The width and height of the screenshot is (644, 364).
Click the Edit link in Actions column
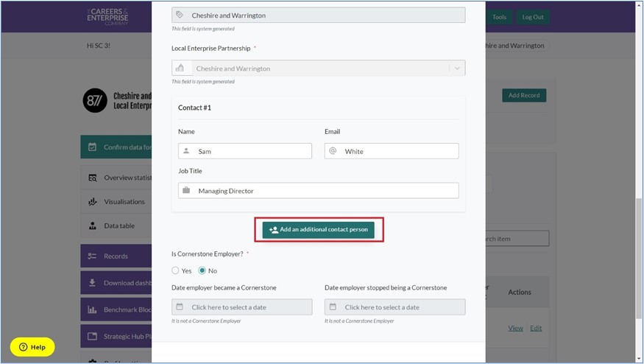click(536, 328)
